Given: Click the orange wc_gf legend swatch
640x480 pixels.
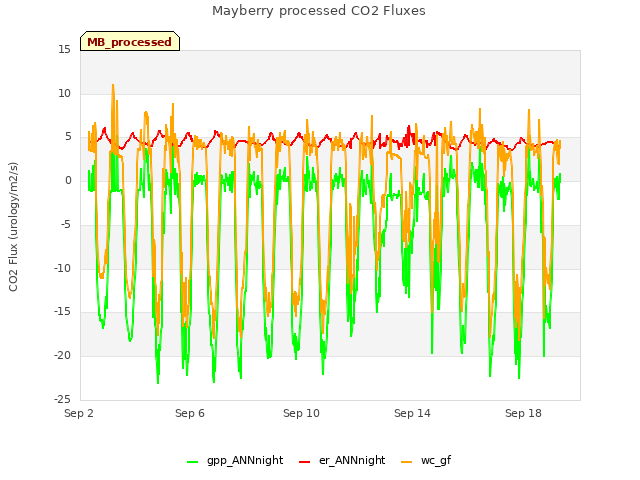Looking at the screenshot, I should tap(407, 462).
